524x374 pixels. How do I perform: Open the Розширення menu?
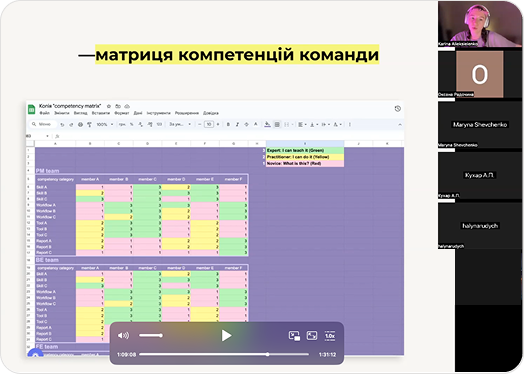(x=187, y=113)
